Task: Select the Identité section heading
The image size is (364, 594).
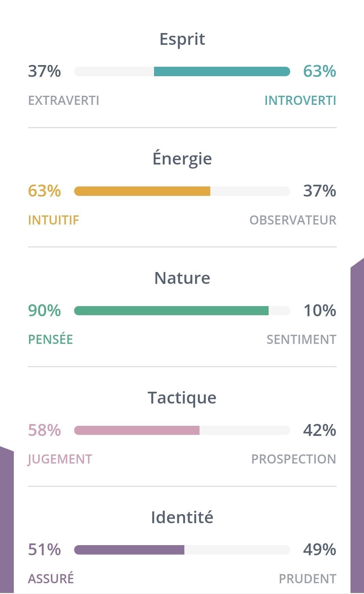Action: point(182,517)
